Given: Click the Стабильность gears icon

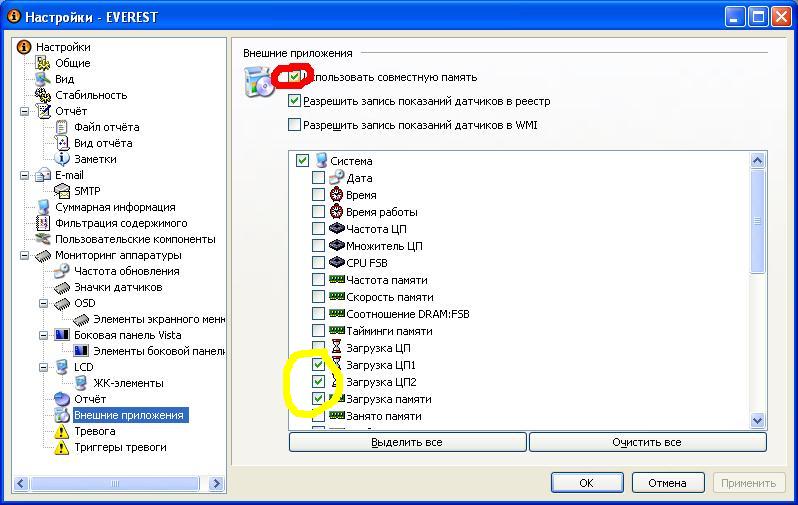Looking at the screenshot, I should (43, 95).
